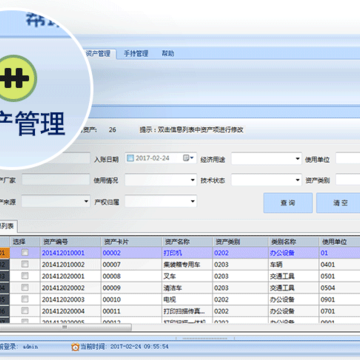Click the clock icon beside current time
Screen dimensions: 360x360
[75, 347]
